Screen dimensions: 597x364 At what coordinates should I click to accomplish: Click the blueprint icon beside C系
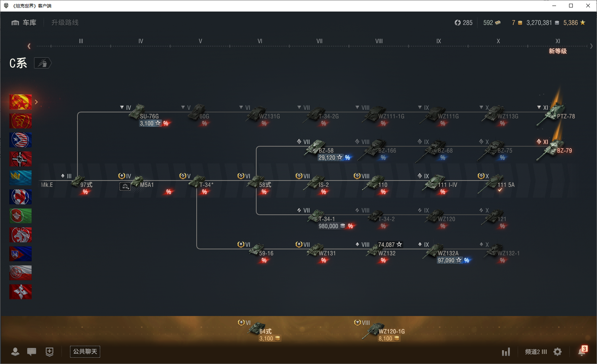[43, 63]
